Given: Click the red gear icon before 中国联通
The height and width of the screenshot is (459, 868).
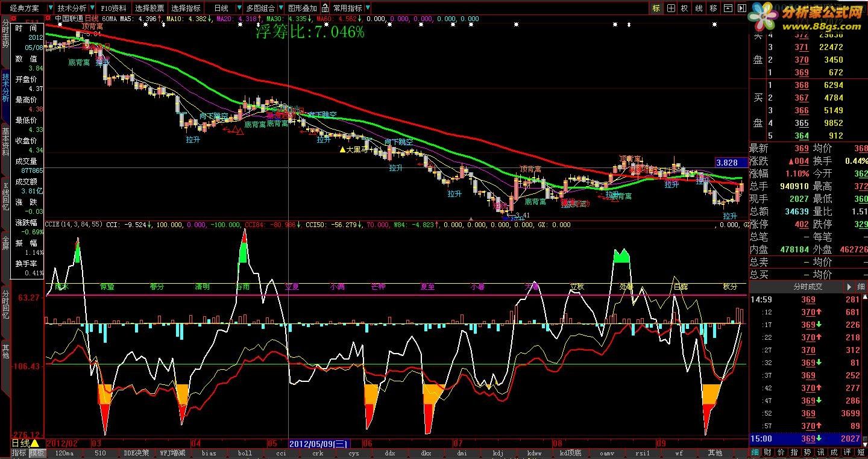Looking at the screenshot, I should coord(48,18).
